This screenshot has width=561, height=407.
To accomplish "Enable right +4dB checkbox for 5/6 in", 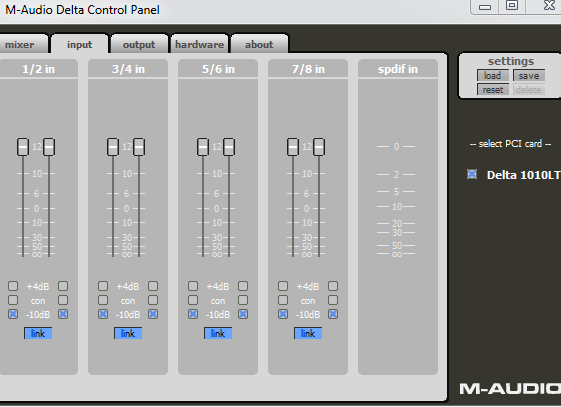I will coord(243,286).
